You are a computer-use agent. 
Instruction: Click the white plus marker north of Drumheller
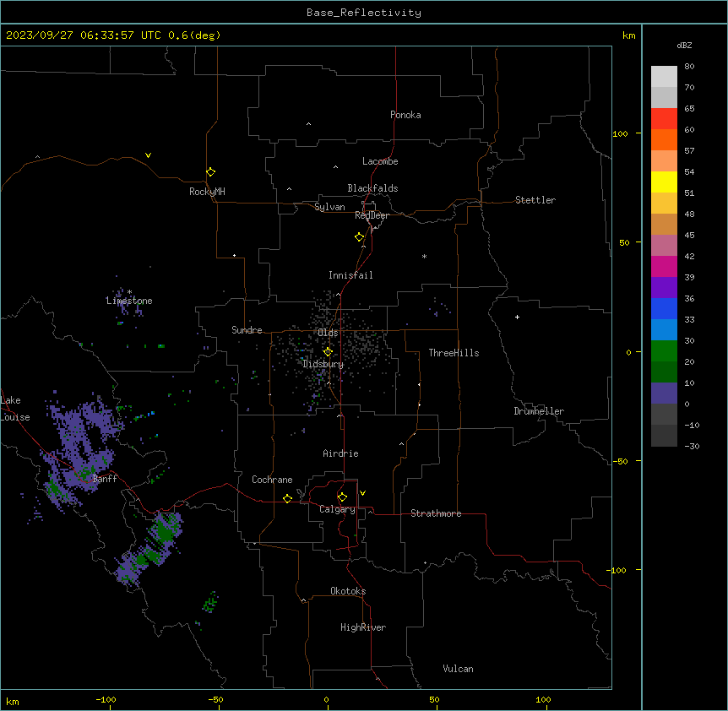517,317
